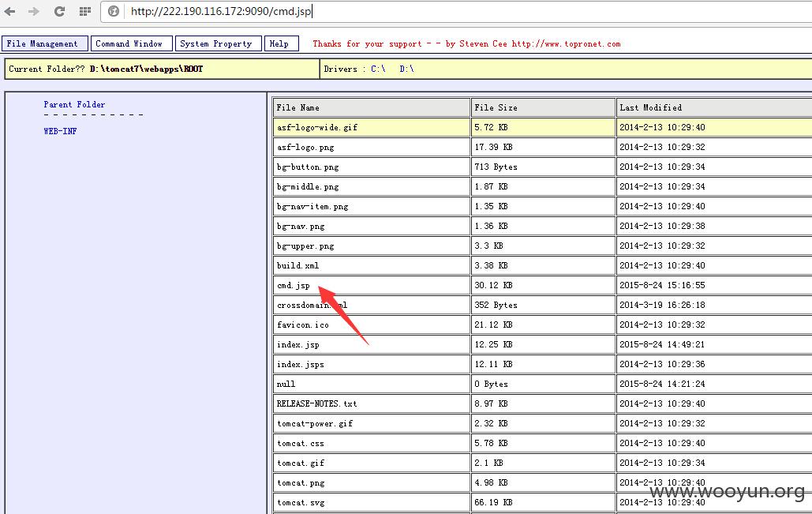The image size is (812, 514).
Task: Click the File Size column header
Action: [543, 107]
